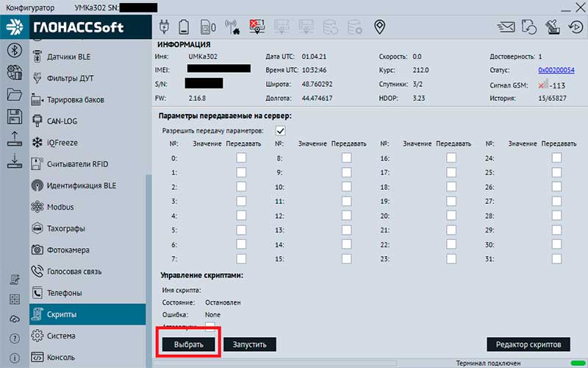Open Modbus section
The width and height of the screenshot is (588, 368).
coord(87,207)
